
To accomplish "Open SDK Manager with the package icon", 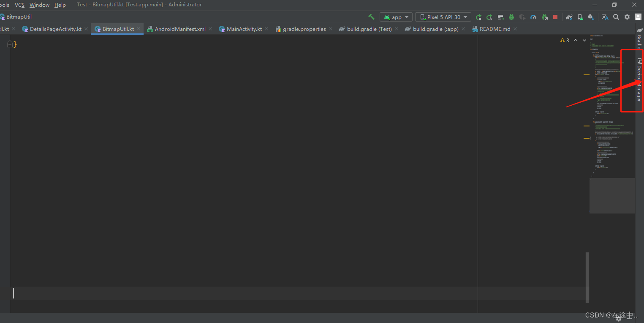I will tap(591, 17).
